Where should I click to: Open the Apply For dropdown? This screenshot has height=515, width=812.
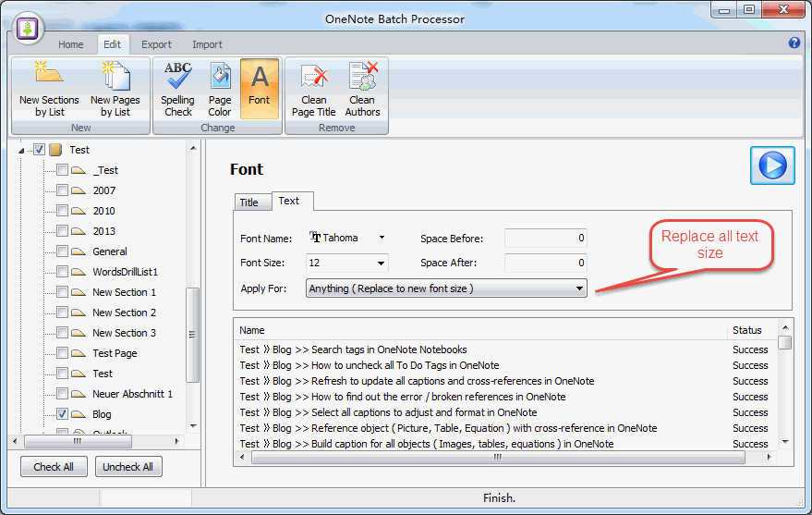click(579, 288)
